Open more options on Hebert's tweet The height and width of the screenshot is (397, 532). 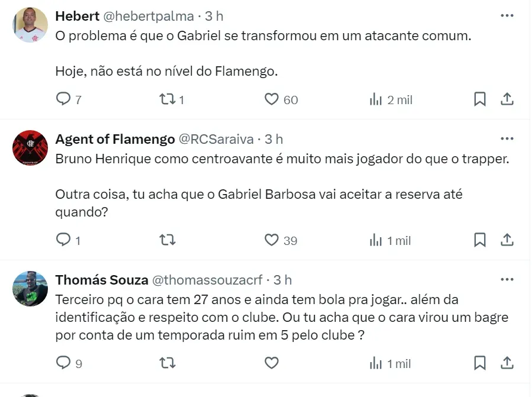click(507, 16)
